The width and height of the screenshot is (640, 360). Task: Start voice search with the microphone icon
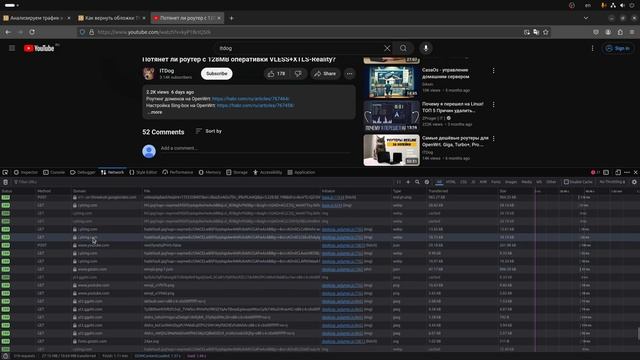tap(426, 48)
